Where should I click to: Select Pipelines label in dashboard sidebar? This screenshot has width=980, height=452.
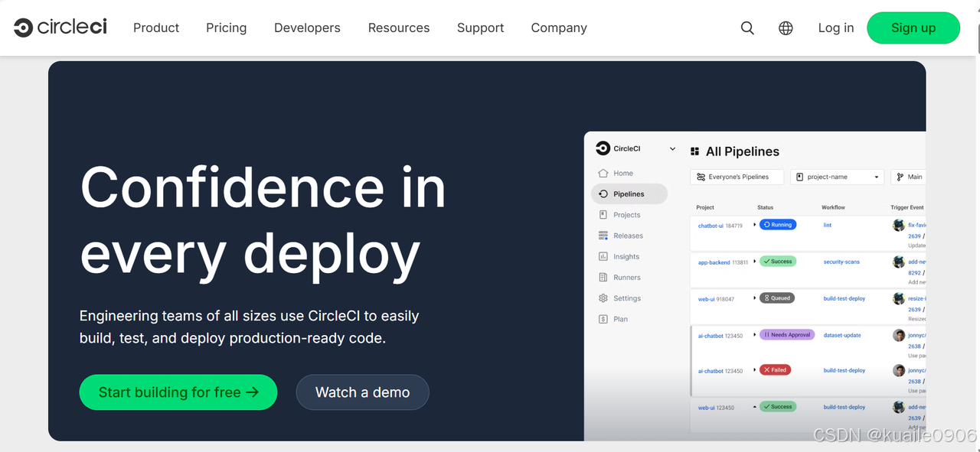629,194
